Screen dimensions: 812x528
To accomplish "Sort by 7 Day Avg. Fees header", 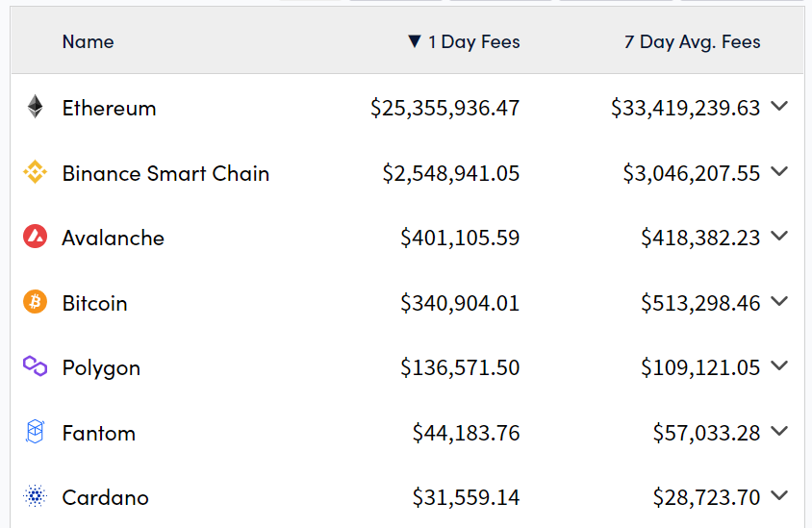I will (x=693, y=42).
